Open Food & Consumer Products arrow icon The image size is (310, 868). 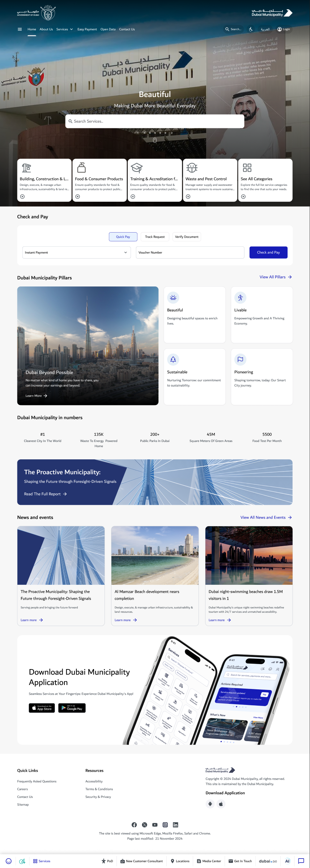tap(78, 197)
